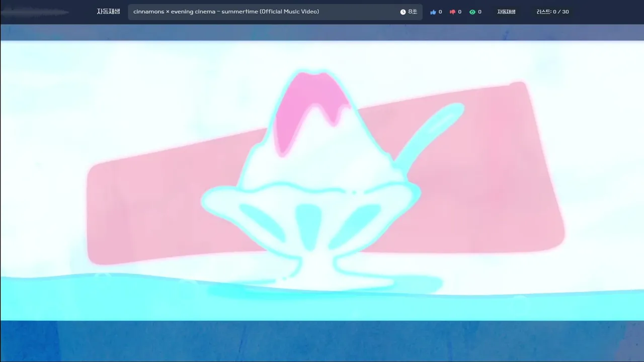Click the 8초 timer text
This screenshot has width=644, height=362.
click(413, 12)
